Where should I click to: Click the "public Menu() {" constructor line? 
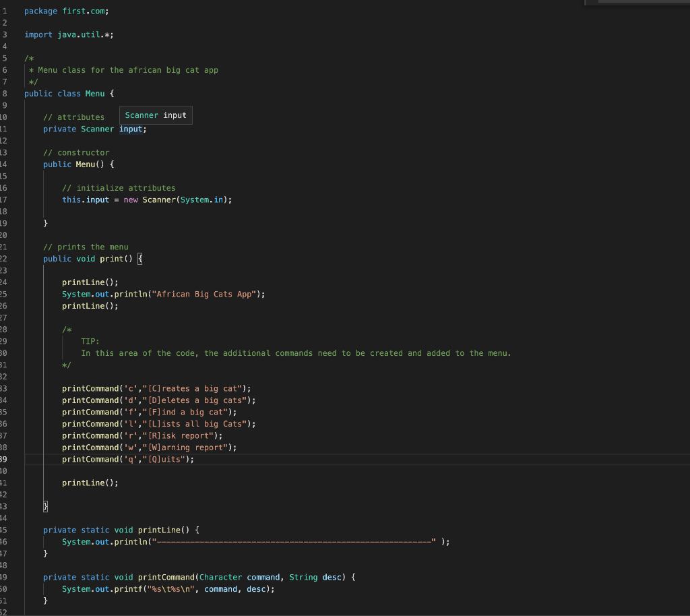pyautogui.click(x=79, y=164)
